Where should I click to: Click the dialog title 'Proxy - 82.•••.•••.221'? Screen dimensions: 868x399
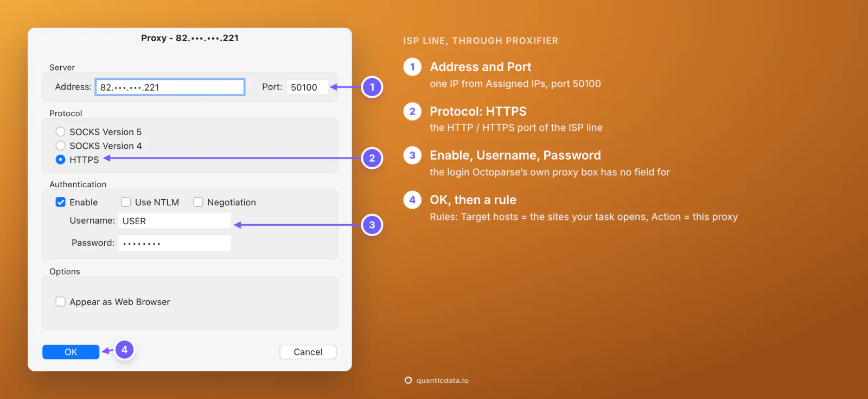coord(190,38)
